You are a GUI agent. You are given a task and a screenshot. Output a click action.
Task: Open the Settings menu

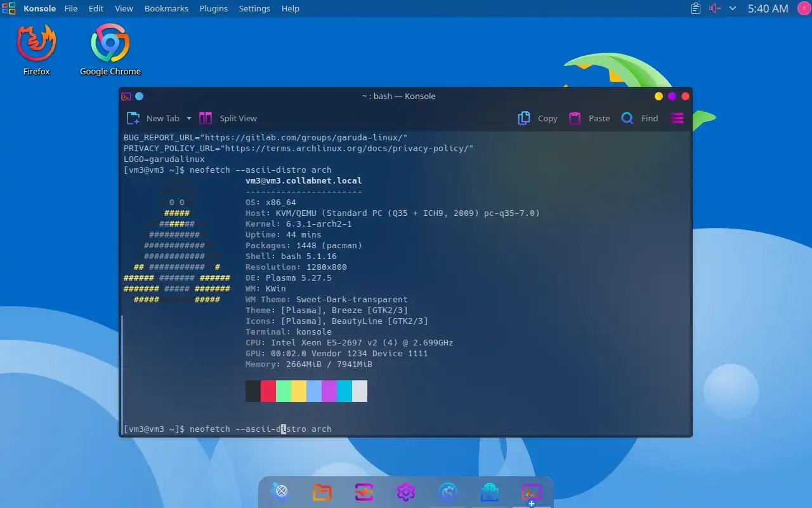pyautogui.click(x=254, y=8)
